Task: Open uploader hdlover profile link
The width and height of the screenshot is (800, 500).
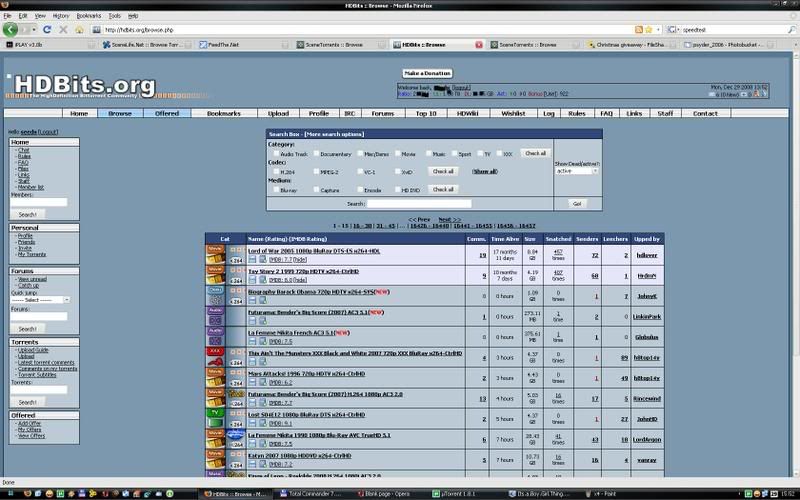Action: point(646,255)
